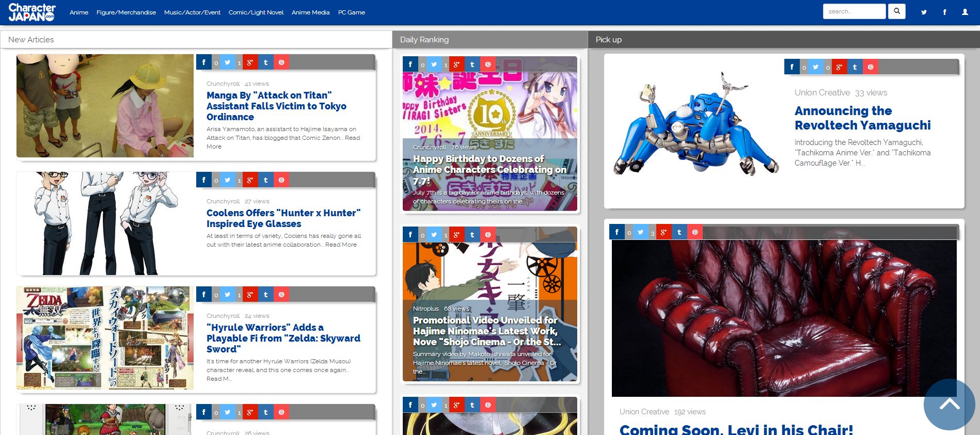Share Attack on Titan article on Tumblr

tap(266, 62)
